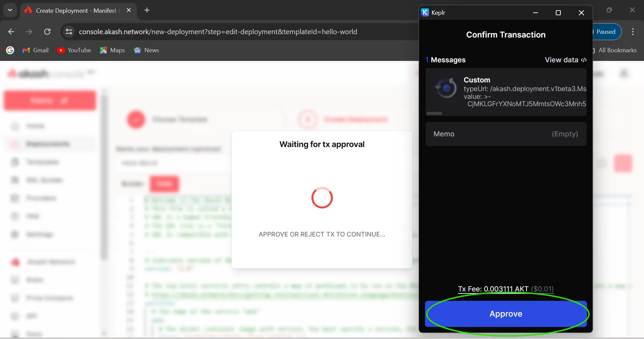
Task: Open Gmail bookmark
Action: coord(36,50)
